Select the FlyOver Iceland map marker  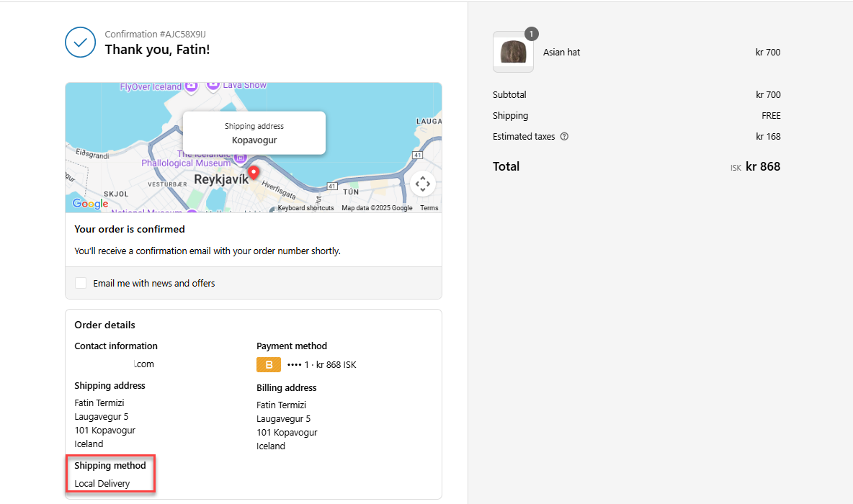(x=191, y=86)
